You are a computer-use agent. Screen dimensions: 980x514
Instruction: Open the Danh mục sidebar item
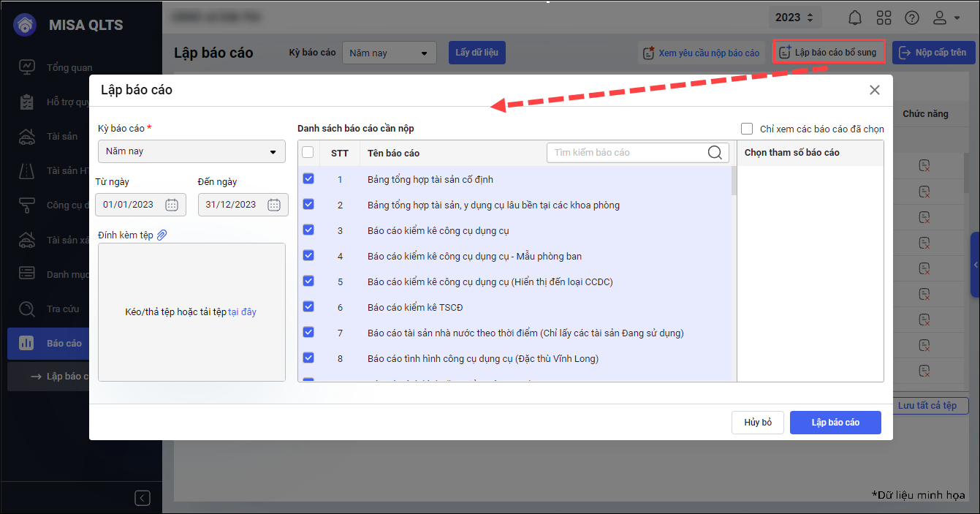click(68, 274)
